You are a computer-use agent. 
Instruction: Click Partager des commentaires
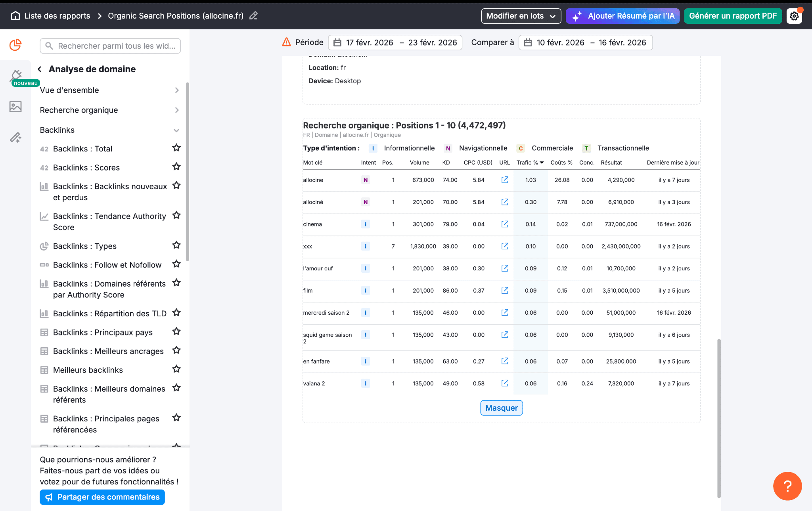click(102, 497)
